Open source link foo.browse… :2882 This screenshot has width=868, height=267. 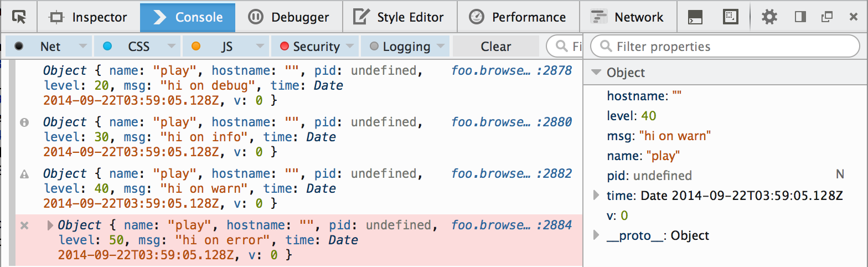click(x=512, y=173)
